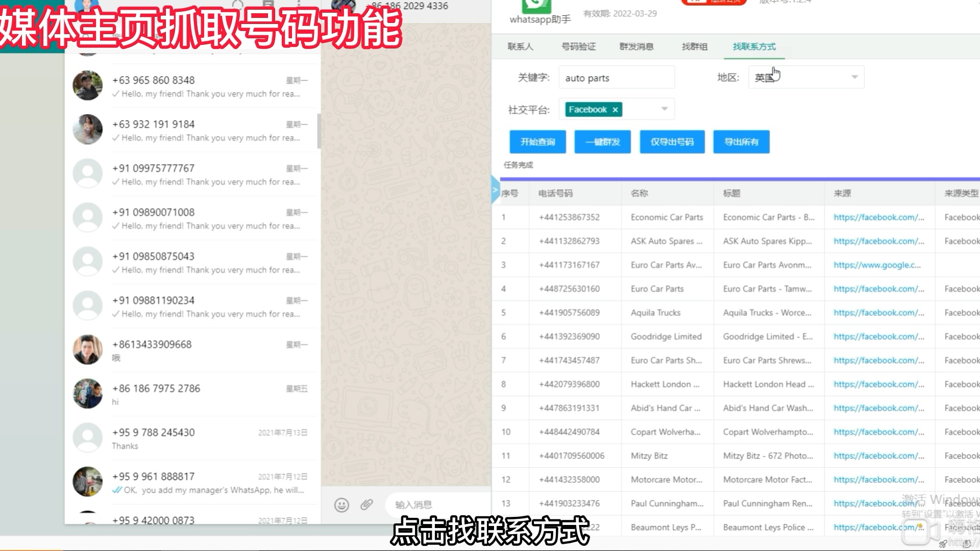Image resolution: width=980 pixels, height=551 pixels.
Task: Click phone number +4401709560006
Action: pyautogui.click(x=572, y=456)
